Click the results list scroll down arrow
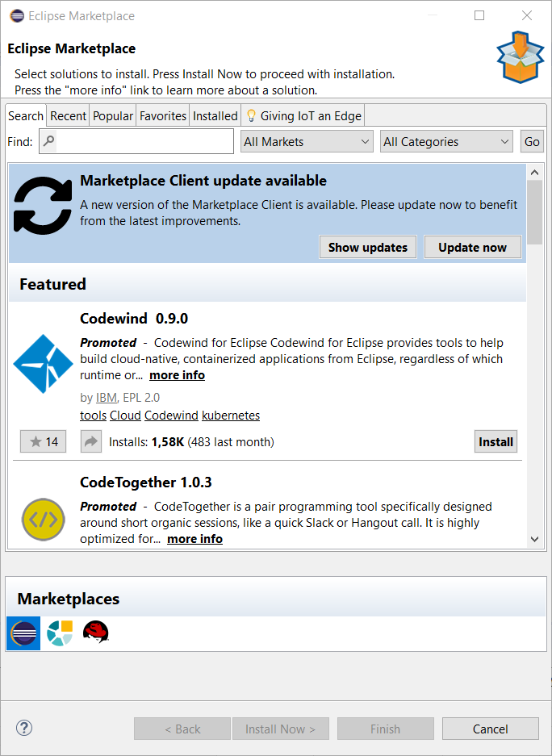Screen dimensions: 552x756 534,538
